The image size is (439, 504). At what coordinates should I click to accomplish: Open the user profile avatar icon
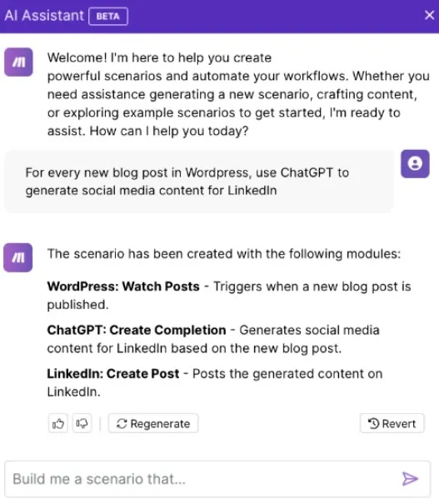point(415,163)
